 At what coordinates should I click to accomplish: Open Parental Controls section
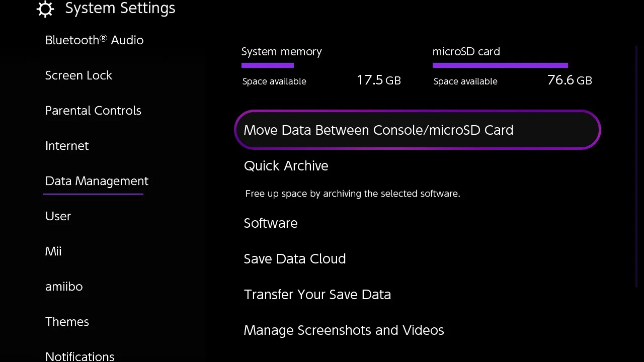93,111
